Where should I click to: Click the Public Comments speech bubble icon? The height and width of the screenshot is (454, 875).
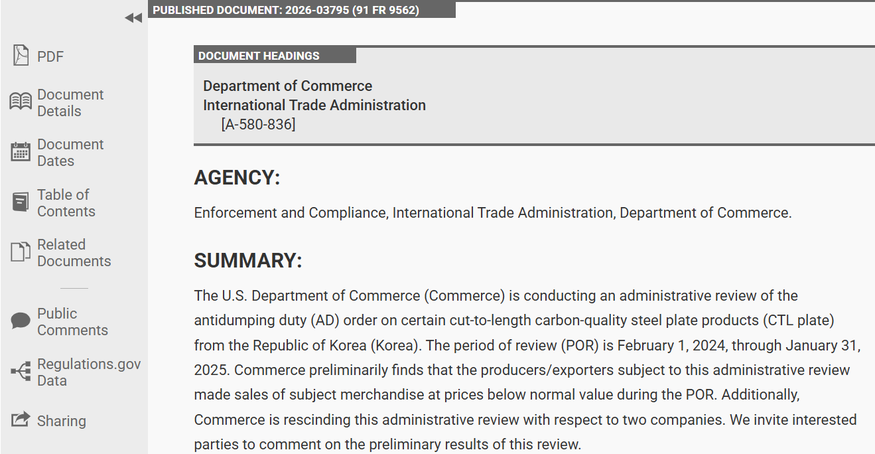point(20,321)
